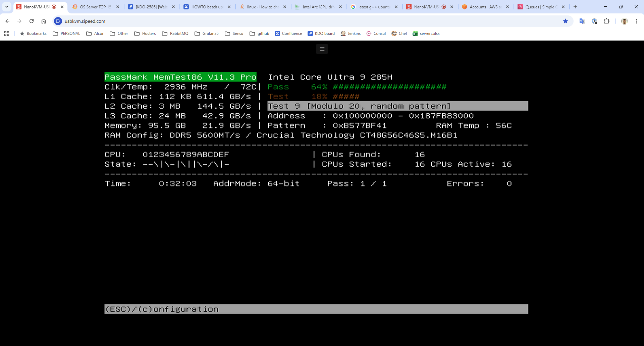This screenshot has width=644, height=346.
Task: Open the Extensions puzzle icon
Action: tap(606, 21)
